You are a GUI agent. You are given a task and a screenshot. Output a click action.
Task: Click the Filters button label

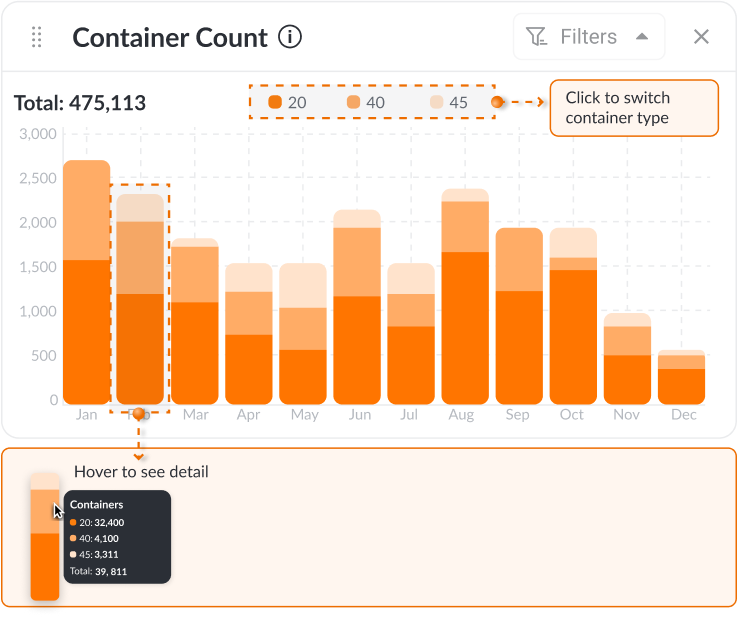pos(588,37)
